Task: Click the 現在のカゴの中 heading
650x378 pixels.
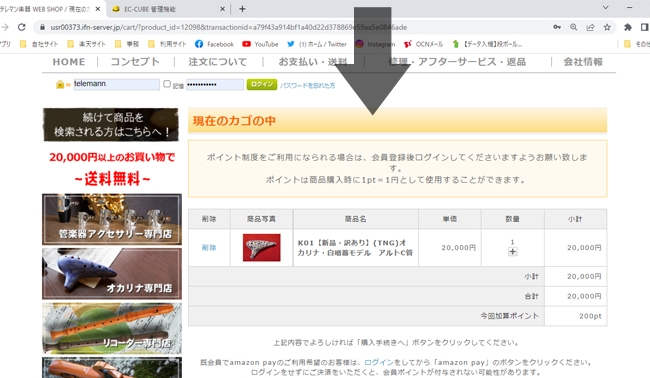Action: pyautogui.click(x=234, y=121)
